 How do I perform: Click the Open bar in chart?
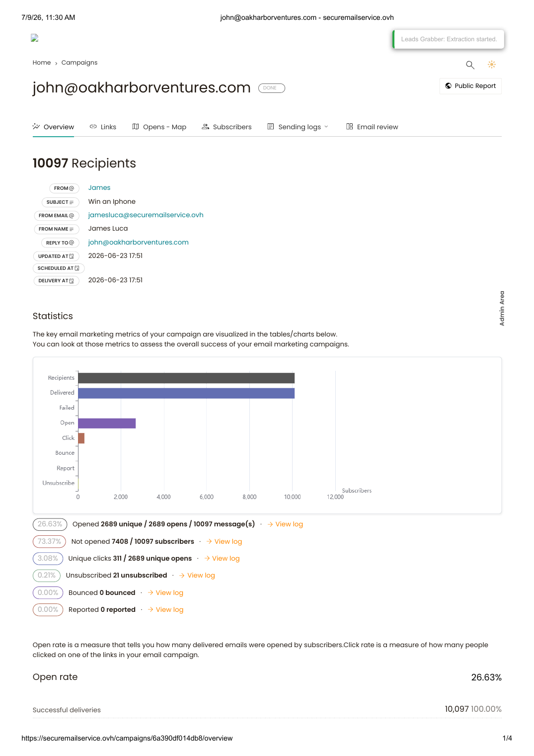point(107,423)
